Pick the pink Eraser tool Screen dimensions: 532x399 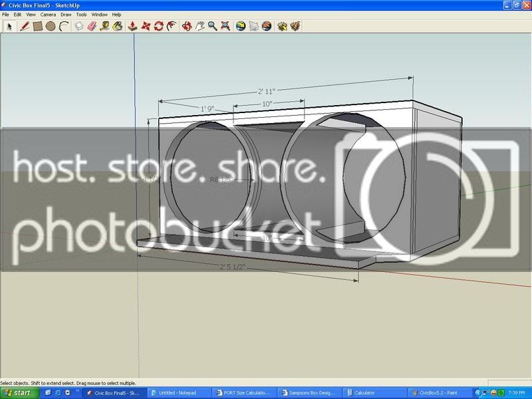coord(92,26)
